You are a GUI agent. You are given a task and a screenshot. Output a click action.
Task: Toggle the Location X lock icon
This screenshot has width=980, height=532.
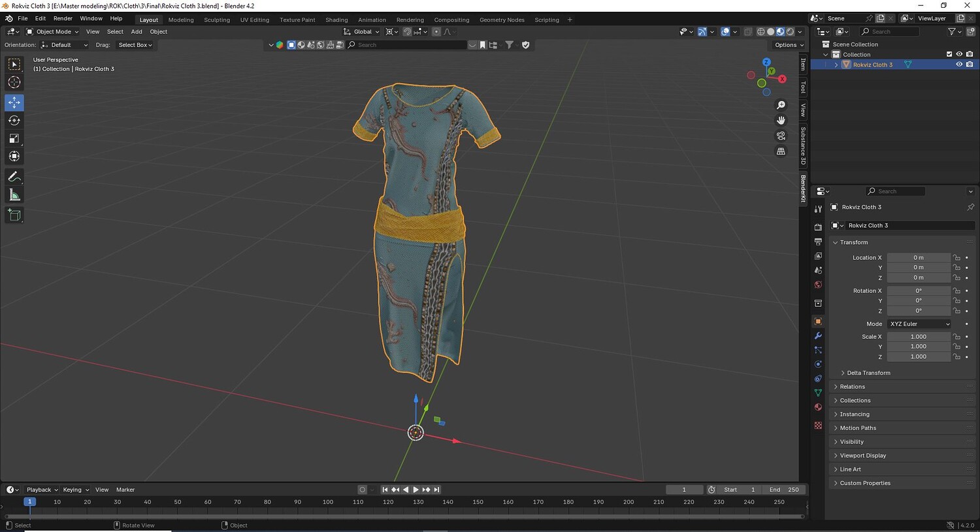coord(956,258)
